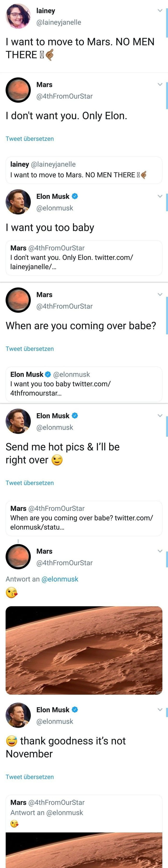The height and width of the screenshot is (868, 168).
Task: Translate the "When are you coming over babe?" tweet
Action: coord(30,349)
